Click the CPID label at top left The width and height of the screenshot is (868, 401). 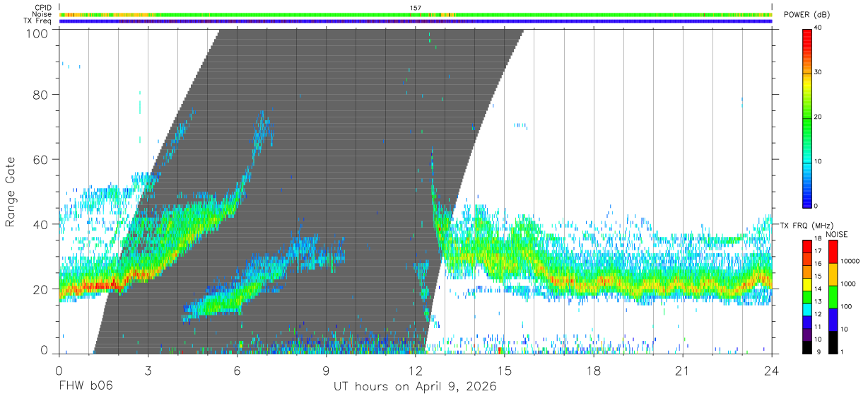click(42, 8)
